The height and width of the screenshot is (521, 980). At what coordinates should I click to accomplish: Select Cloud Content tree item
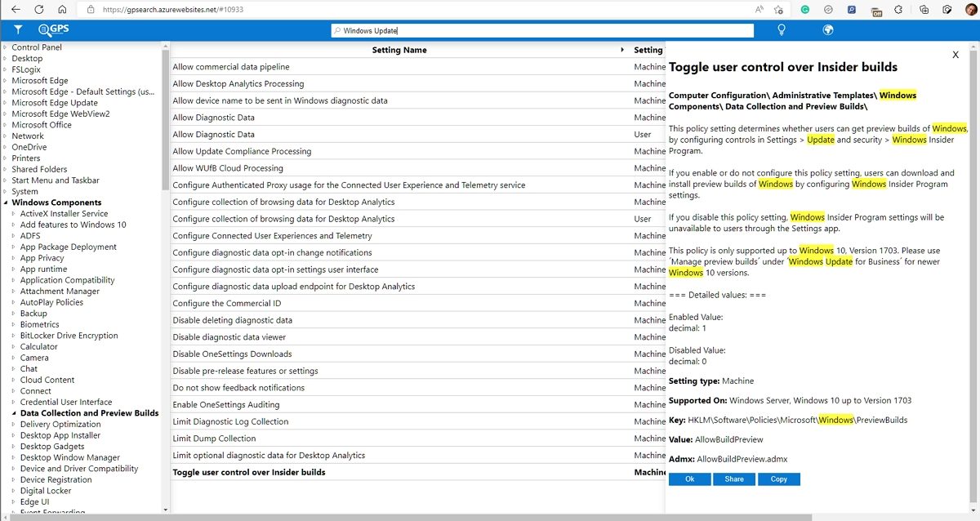(47, 380)
